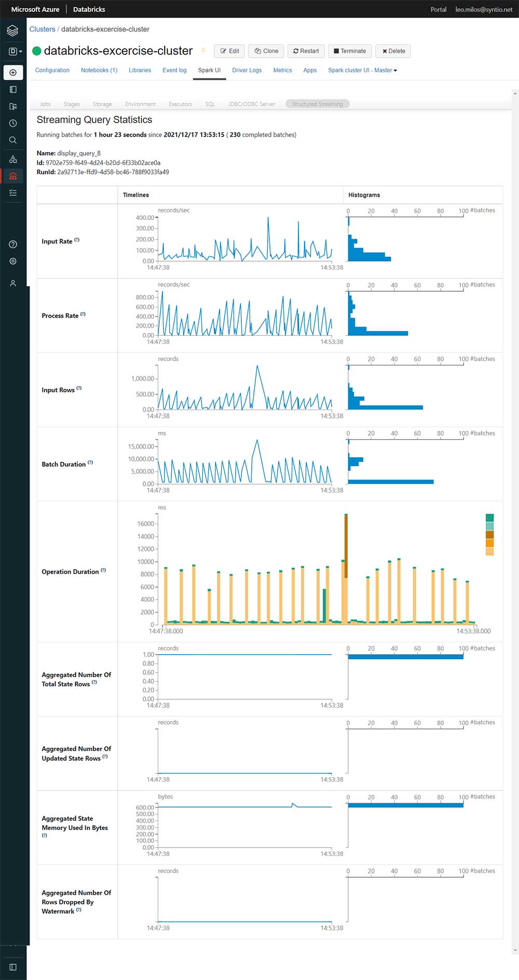Switch to the Apps tab

coord(310,70)
